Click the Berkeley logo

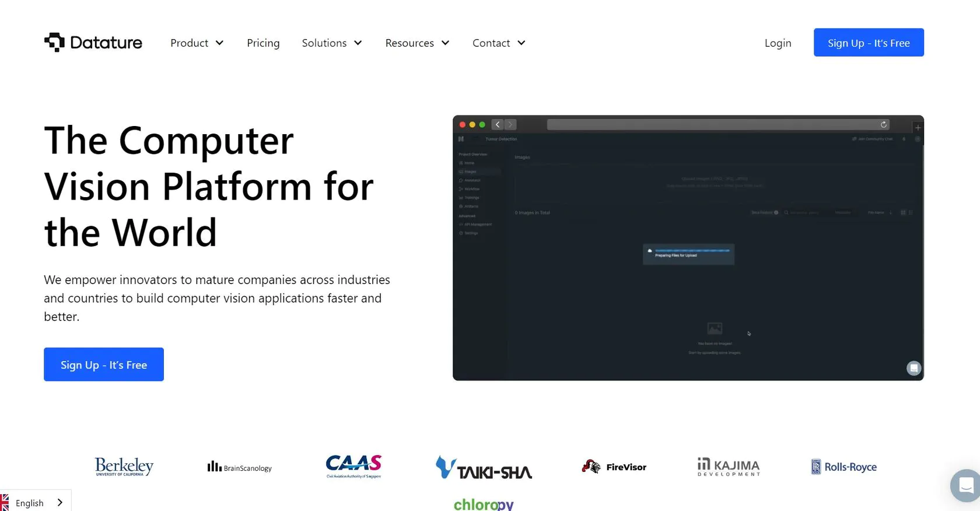(124, 467)
